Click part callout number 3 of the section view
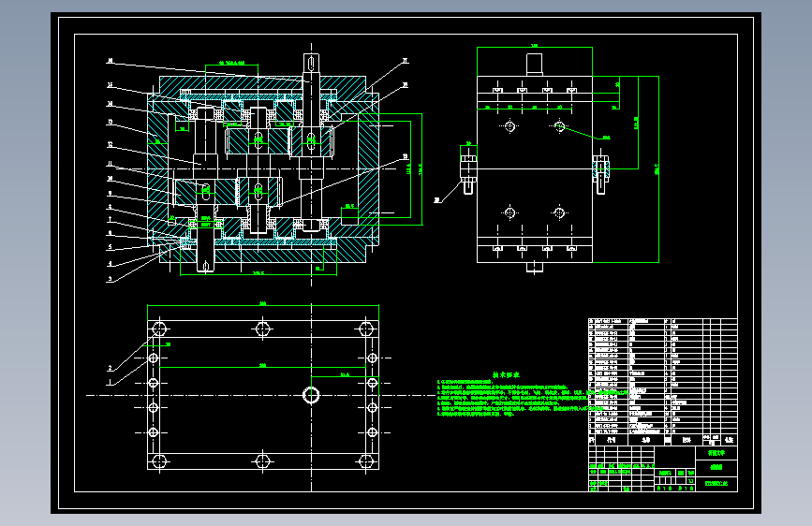 point(110,279)
